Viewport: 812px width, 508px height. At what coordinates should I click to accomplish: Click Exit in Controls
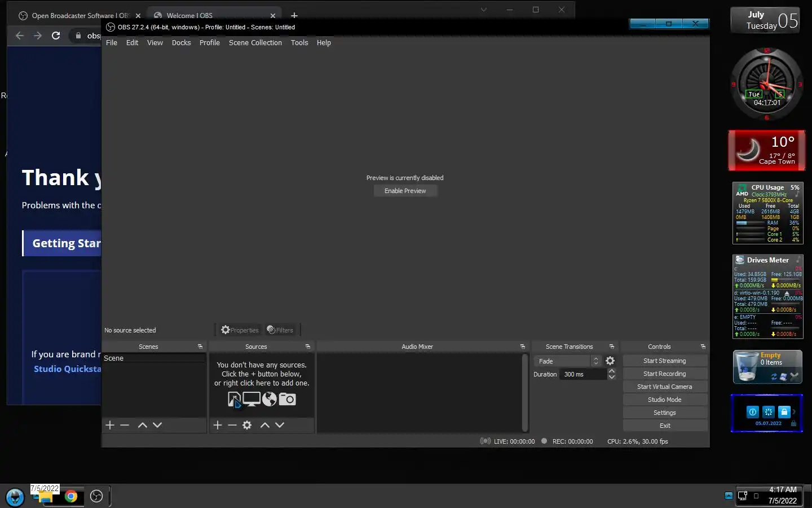coord(665,426)
